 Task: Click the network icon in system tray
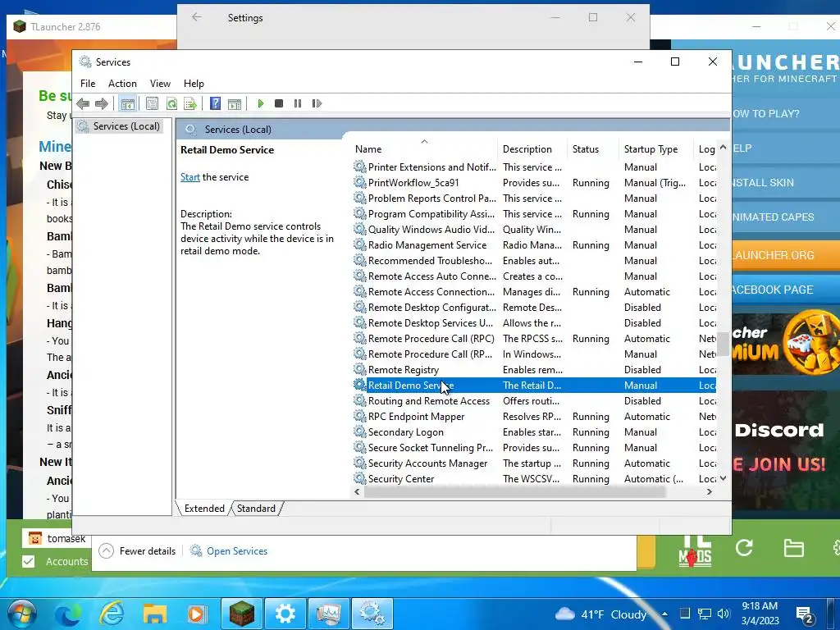click(704, 614)
